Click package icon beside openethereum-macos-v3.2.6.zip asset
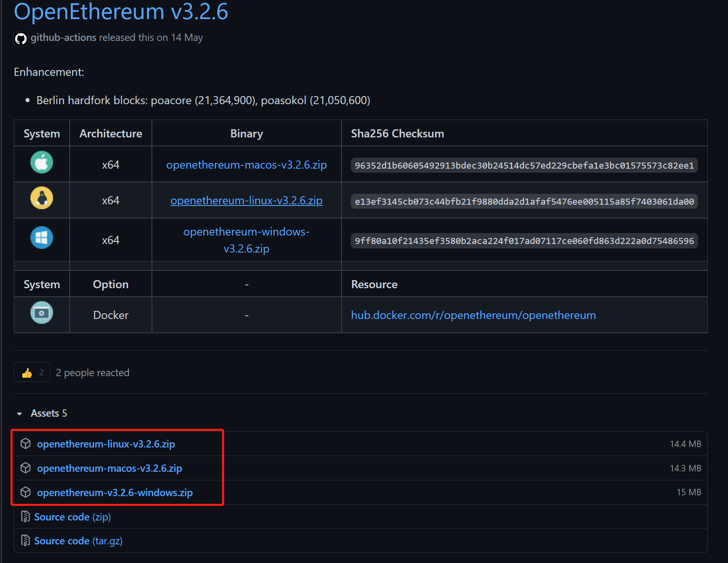Screen dimensions: 728x563 coord(26,468)
